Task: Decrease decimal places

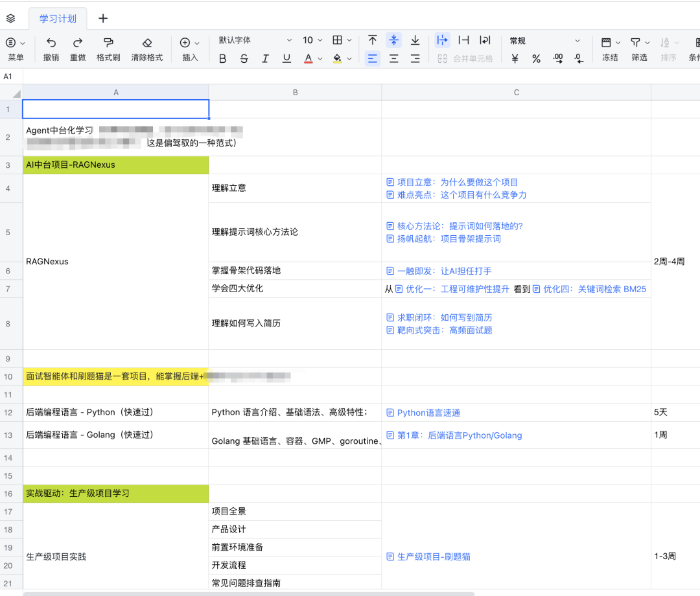Action: coord(579,58)
